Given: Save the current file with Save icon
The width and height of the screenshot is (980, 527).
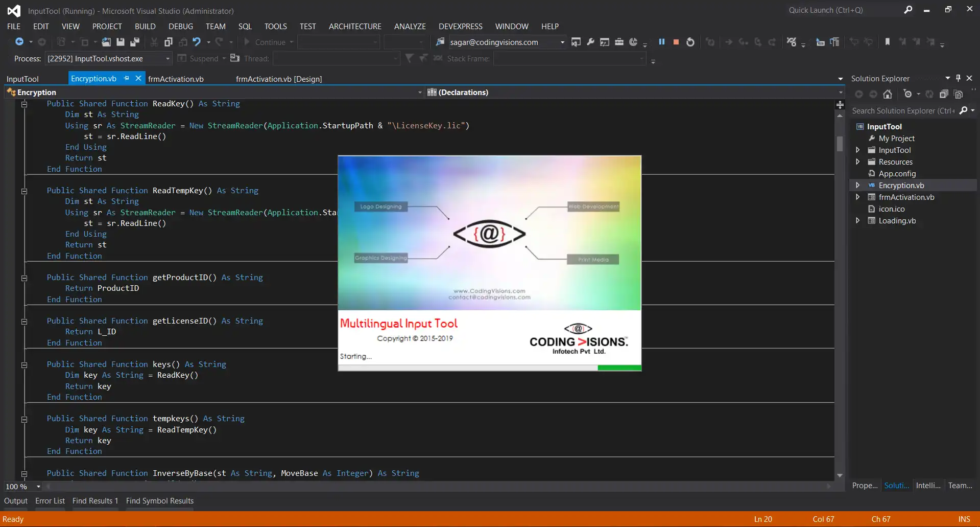Looking at the screenshot, I should [121, 42].
